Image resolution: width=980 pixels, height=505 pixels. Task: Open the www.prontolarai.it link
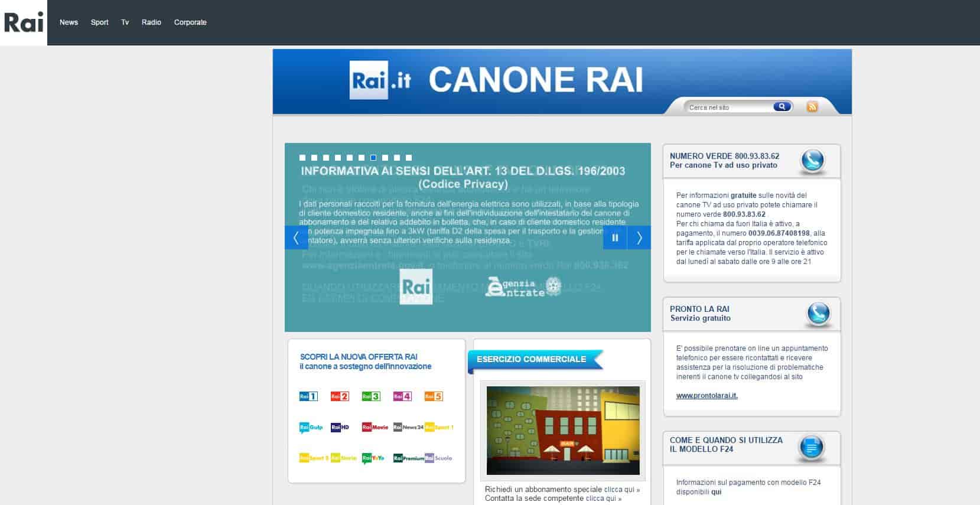coord(706,396)
